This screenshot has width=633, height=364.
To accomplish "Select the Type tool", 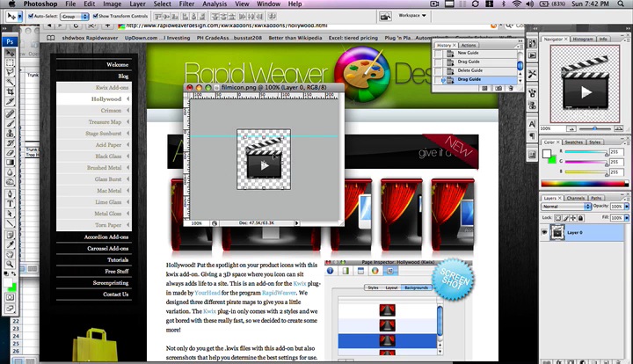I will [x=10, y=204].
